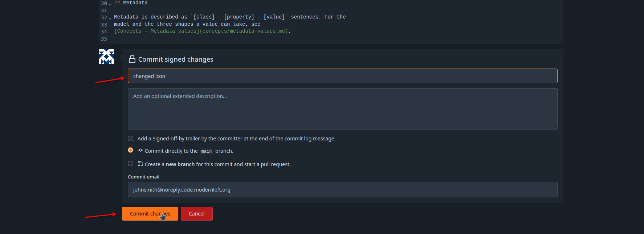644x234 pixels.
Task: Enable the Signed-off-by trailer checkbox
Action: point(131,138)
